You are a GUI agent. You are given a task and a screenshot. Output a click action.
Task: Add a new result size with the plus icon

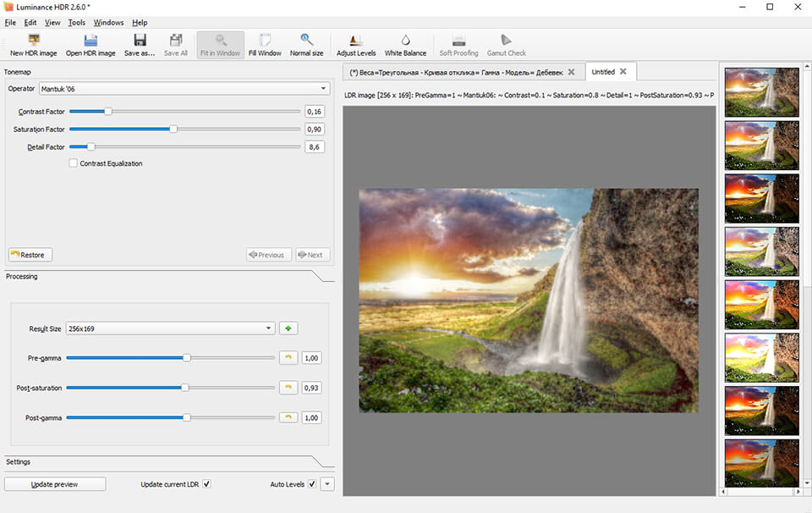click(288, 328)
